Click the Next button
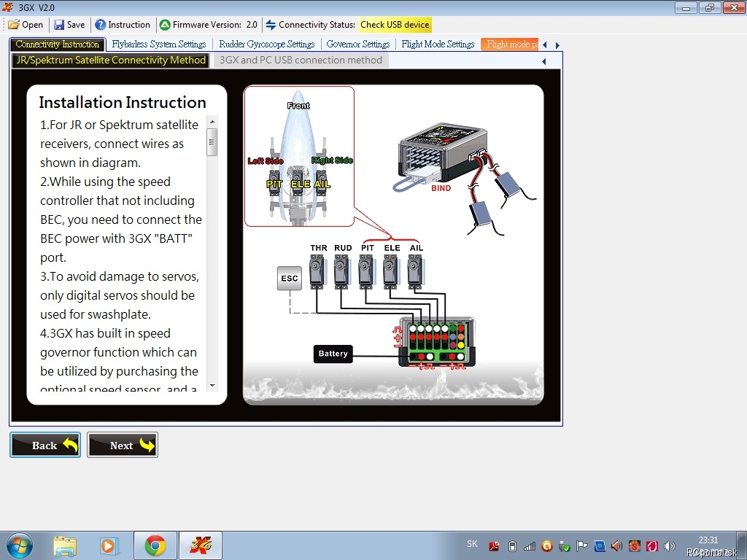747x560 pixels. [x=123, y=445]
